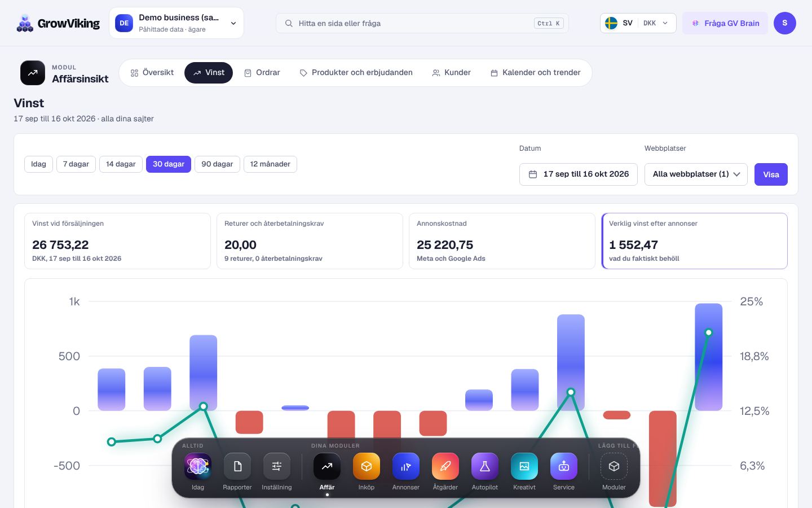This screenshot has width=812, height=508.
Task: Open the SV DKK language currency dropdown
Action: click(638, 23)
